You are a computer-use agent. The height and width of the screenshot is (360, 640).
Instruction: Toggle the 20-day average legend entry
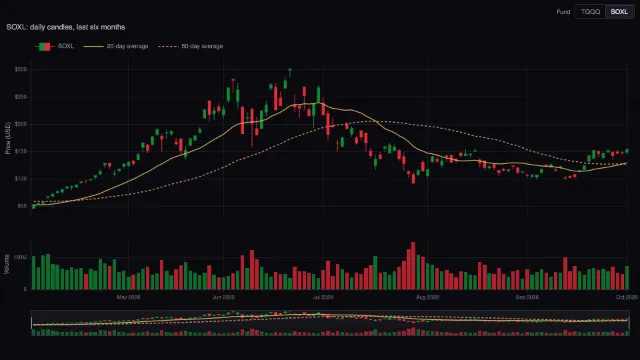click(x=116, y=46)
